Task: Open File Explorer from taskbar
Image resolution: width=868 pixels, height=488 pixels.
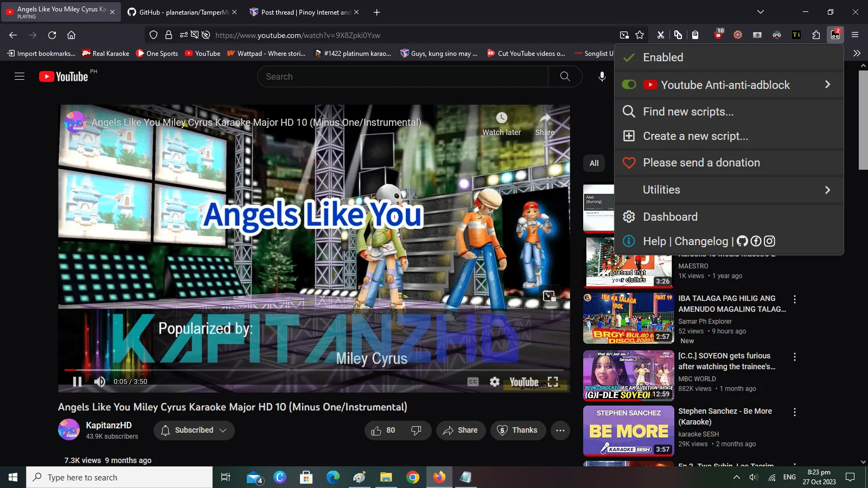Action: [x=386, y=477]
